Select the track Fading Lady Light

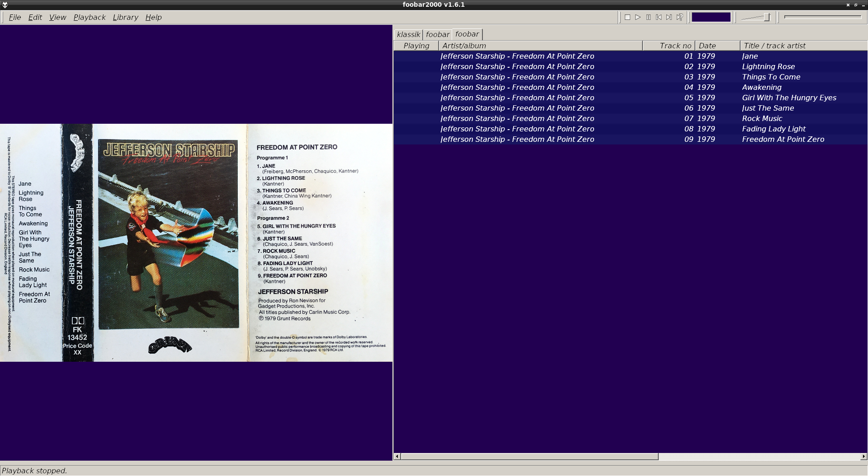(774, 129)
